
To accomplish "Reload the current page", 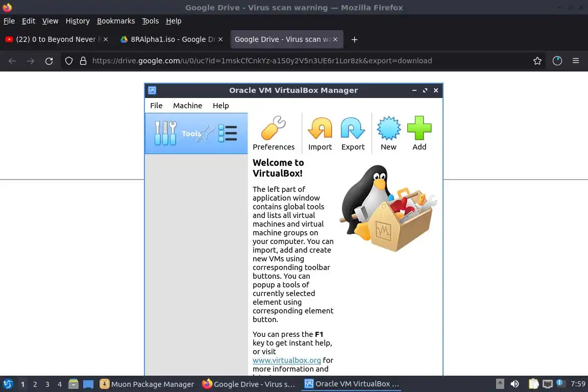I will (49, 61).
